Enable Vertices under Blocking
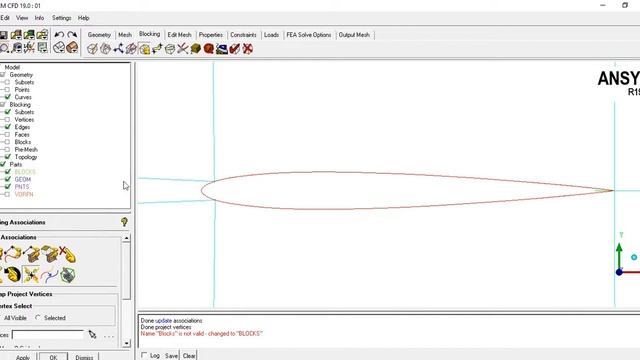 [x=7, y=120]
